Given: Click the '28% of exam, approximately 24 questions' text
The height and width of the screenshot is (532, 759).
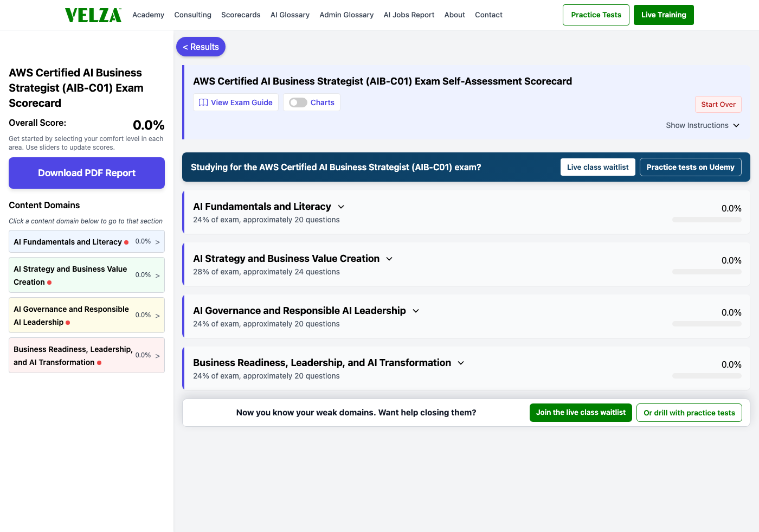Looking at the screenshot, I should [x=266, y=272].
